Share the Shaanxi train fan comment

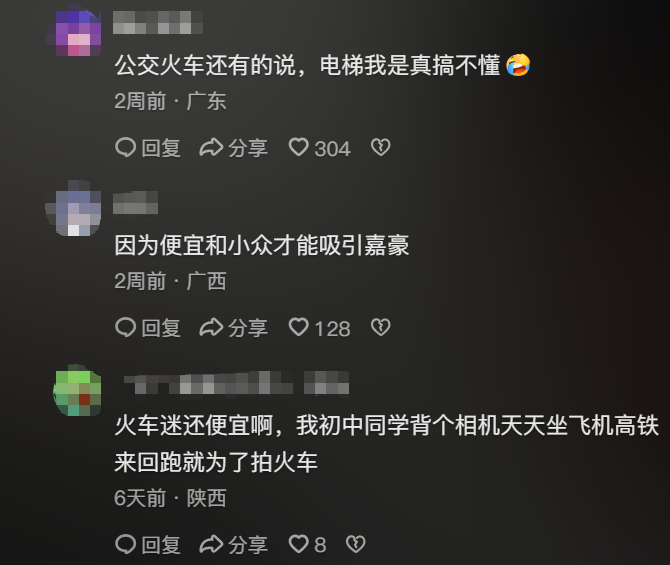[234, 544]
